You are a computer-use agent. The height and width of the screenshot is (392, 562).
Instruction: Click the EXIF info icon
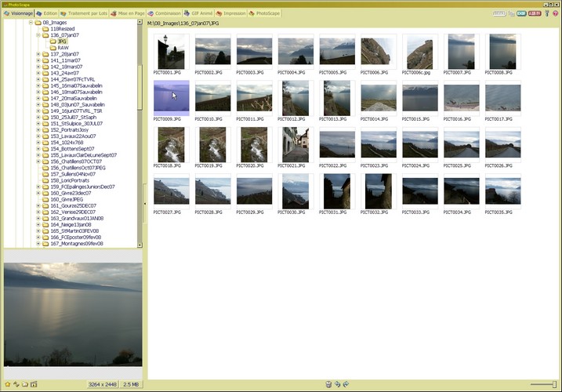522,13
